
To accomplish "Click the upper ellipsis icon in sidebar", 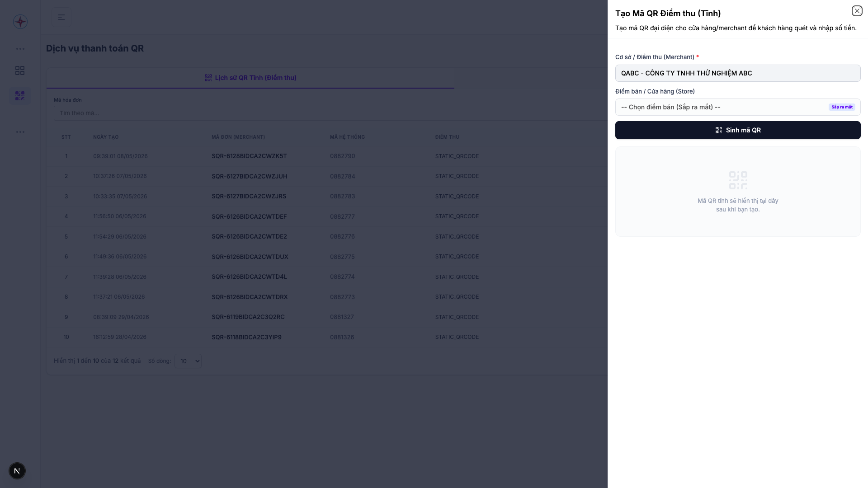I will click(20, 49).
